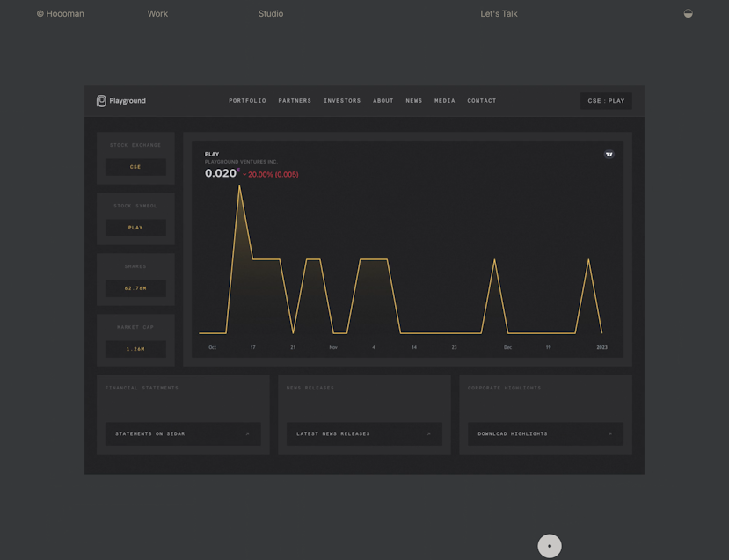Screen dimensions: 729x560
Task: Open Investors in Playground nav
Action: [342, 101]
